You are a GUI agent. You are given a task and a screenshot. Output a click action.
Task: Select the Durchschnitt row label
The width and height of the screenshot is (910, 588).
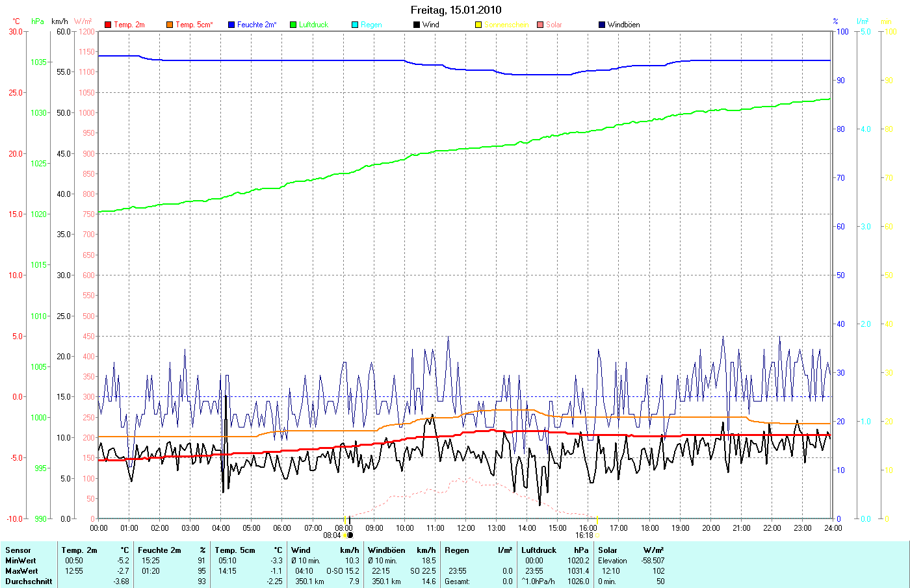pyautogui.click(x=29, y=582)
